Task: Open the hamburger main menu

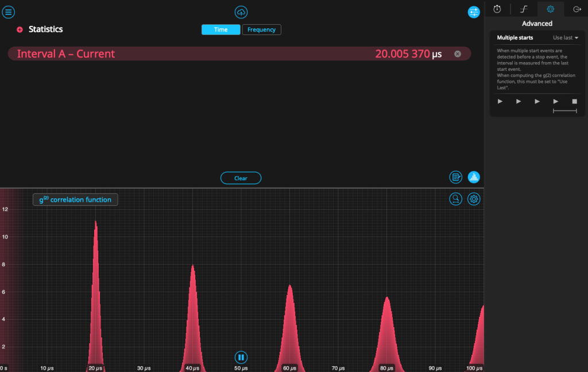Action: 9,12
